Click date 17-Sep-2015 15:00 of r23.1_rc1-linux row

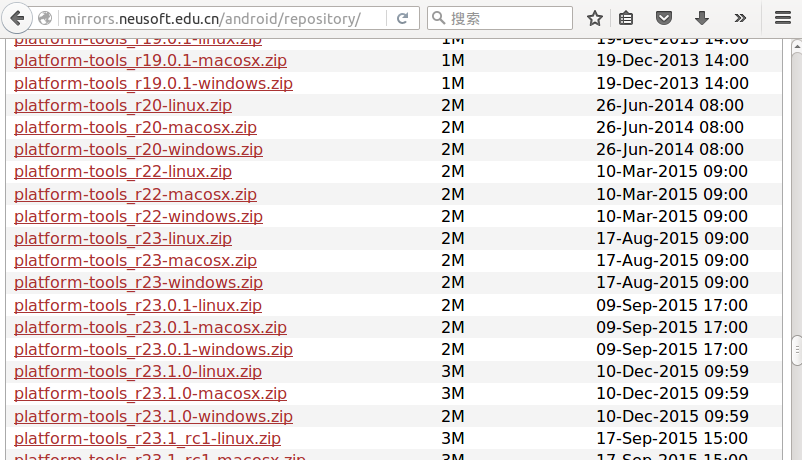coord(672,438)
